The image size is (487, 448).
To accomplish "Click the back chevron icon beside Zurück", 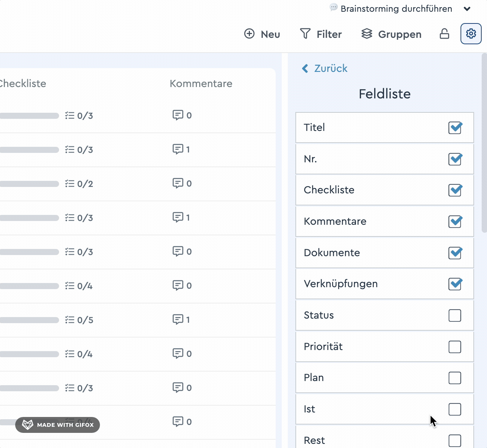I will pos(305,68).
